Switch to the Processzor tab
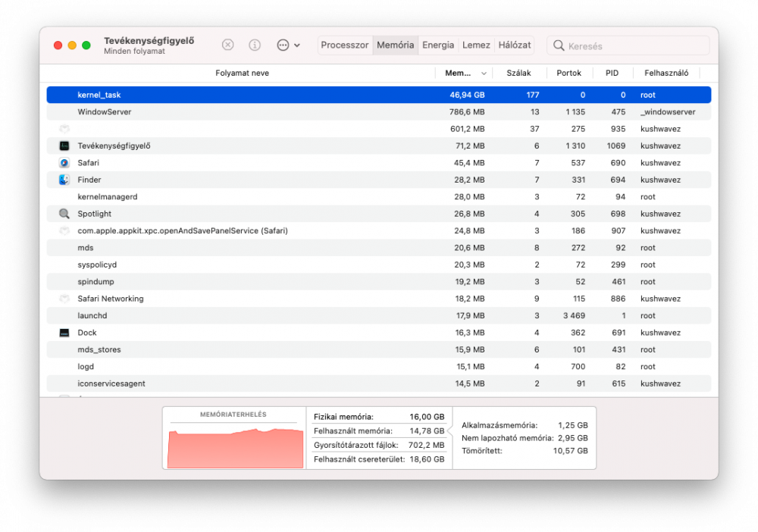Screen dimensions: 758x532 tap(345, 45)
